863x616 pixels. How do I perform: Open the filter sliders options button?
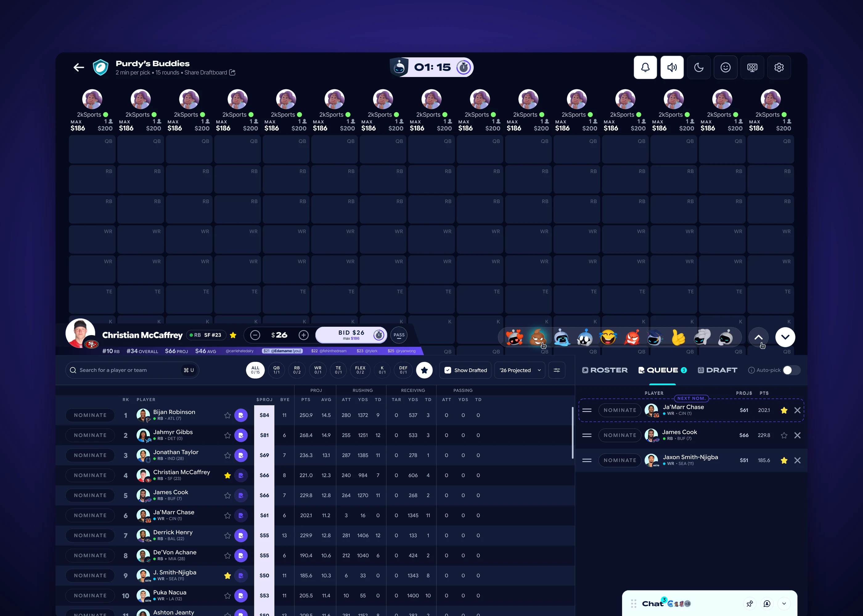click(557, 370)
